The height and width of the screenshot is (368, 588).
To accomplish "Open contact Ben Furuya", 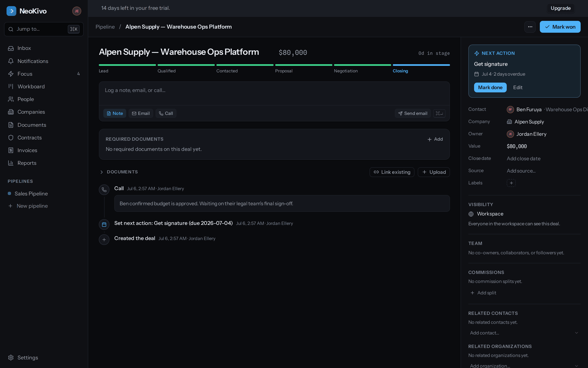I will pos(529,110).
